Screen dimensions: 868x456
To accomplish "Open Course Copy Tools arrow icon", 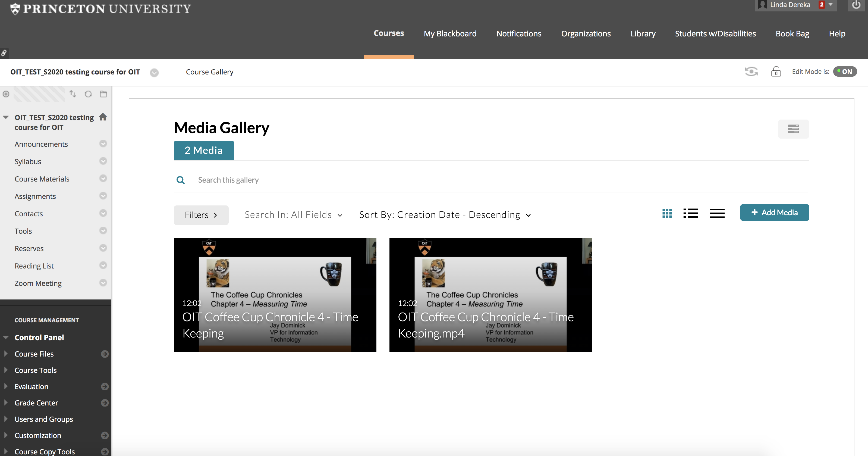I will 105,452.
